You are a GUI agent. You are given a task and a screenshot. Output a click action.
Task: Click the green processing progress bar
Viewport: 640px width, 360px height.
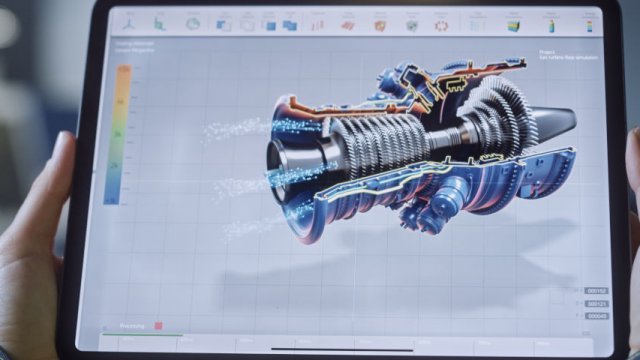[142, 335]
